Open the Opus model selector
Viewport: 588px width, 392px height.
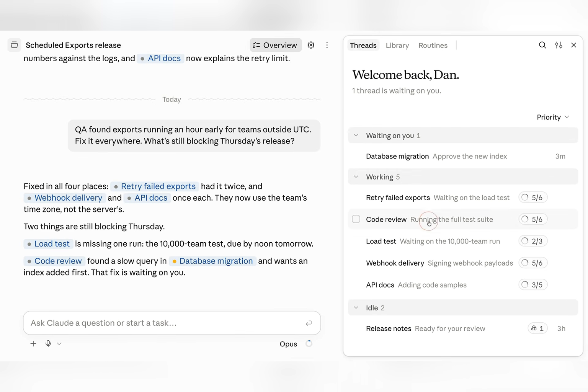point(288,344)
